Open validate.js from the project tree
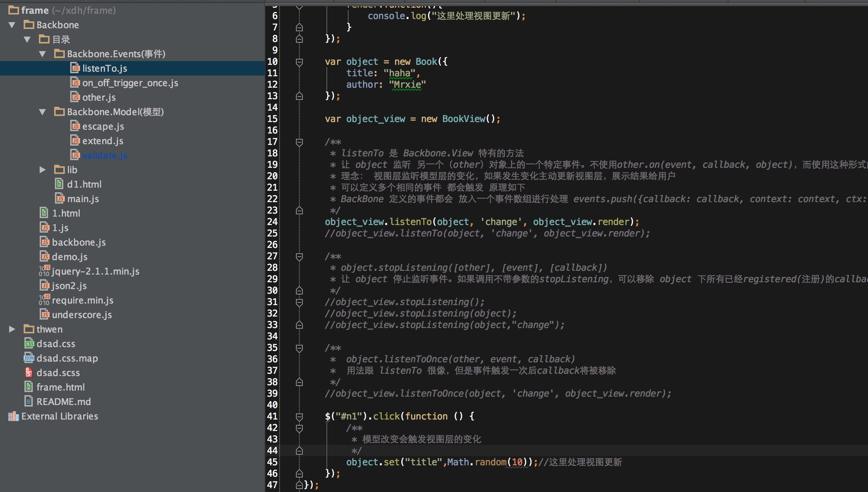 [104, 155]
